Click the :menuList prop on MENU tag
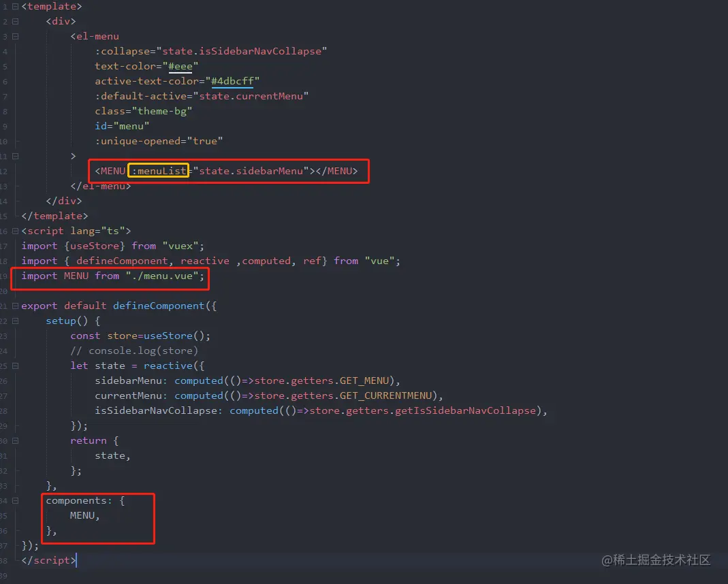Image resolution: width=728 pixels, height=584 pixels. point(159,171)
